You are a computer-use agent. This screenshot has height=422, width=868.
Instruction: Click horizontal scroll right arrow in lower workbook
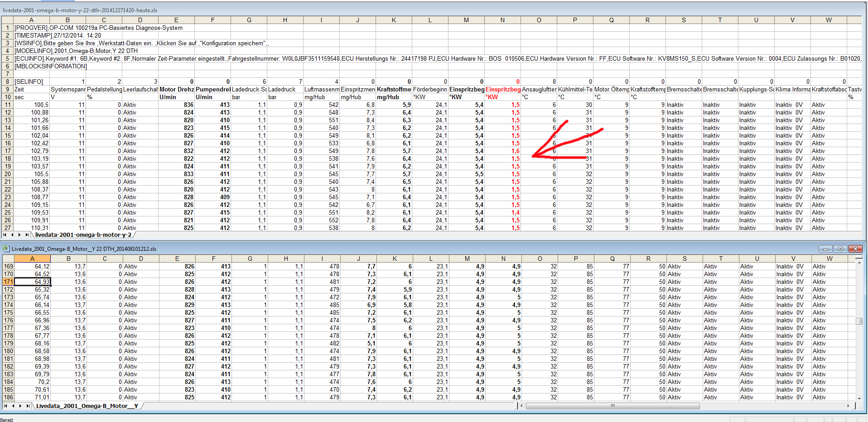(x=849, y=406)
